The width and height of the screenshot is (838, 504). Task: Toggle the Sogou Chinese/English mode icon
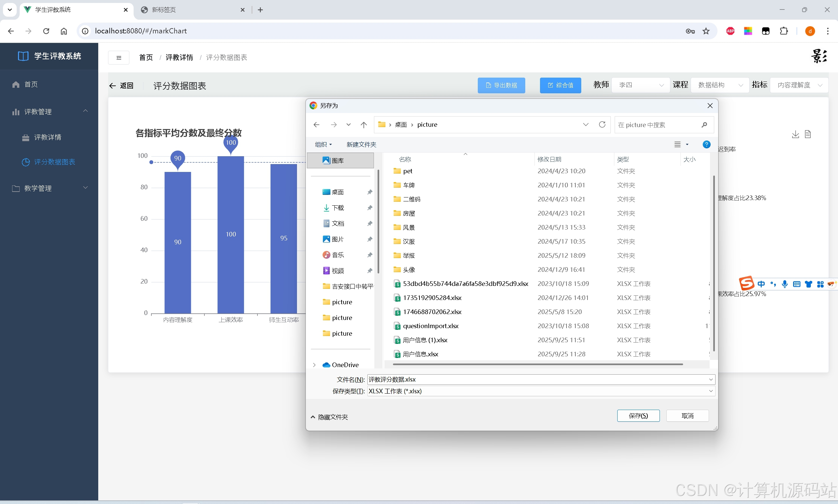click(761, 284)
